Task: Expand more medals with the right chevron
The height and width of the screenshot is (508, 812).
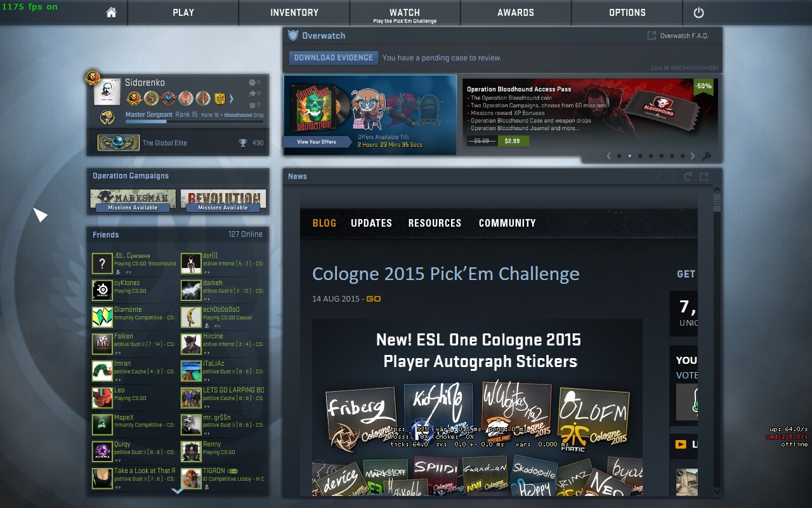Action: point(232,98)
